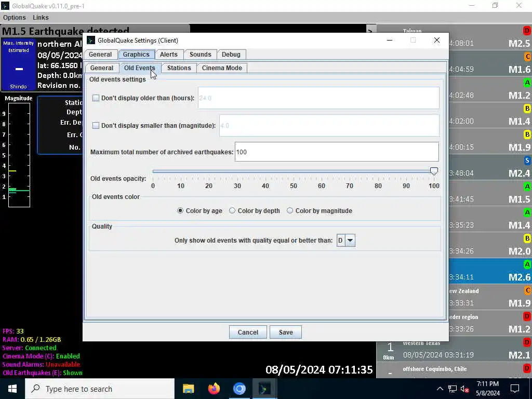Screen dimensions: 532x399
Task: Launch Firefox from the taskbar
Action: 214,389
